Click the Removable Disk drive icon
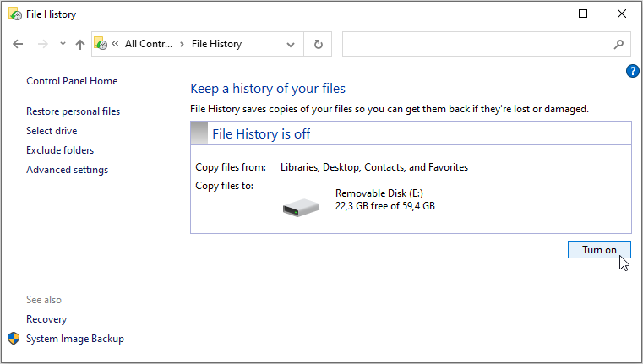 tap(301, 205)
